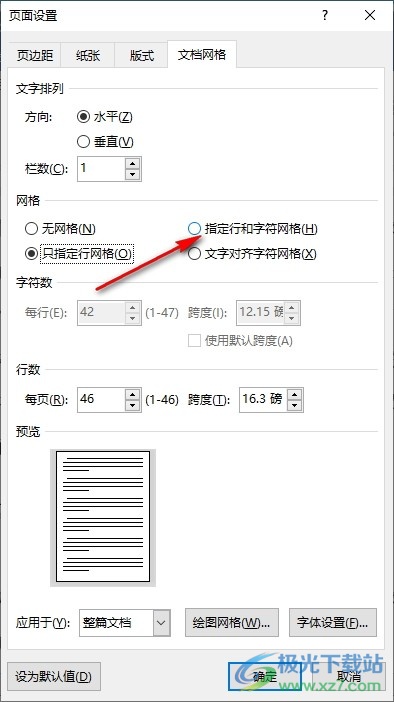The height and width of the screenshot is (702, 394).
Task: Click the 栏数 input field
Action: (101, 169)
